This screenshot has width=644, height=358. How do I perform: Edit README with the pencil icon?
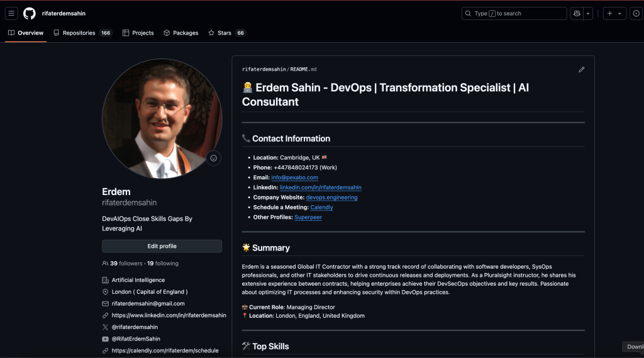582,69
